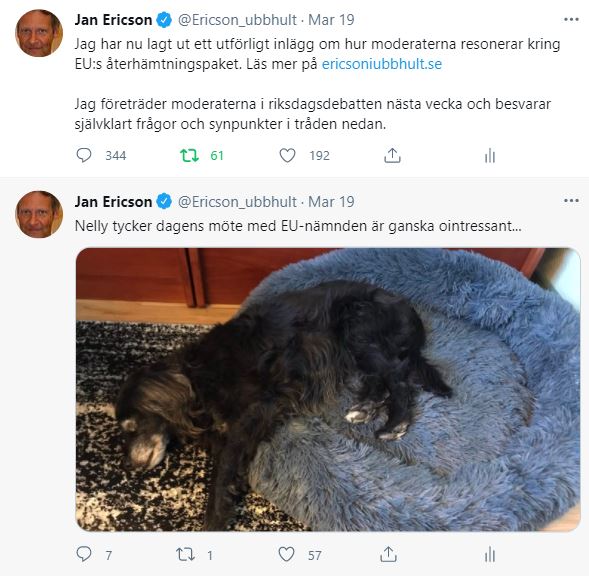Open more options for the first tweet
The image size is (589, 576).
(x=571, y=20)
